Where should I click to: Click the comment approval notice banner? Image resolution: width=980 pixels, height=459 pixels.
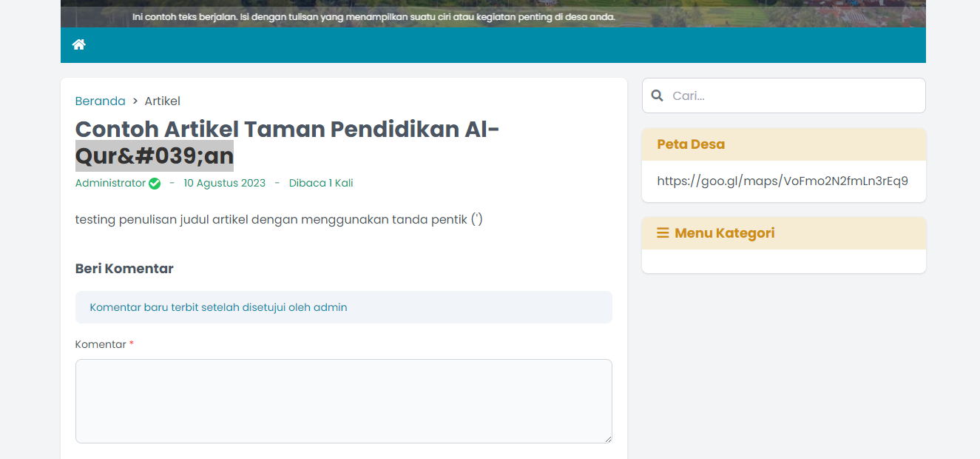click(343, 307)
